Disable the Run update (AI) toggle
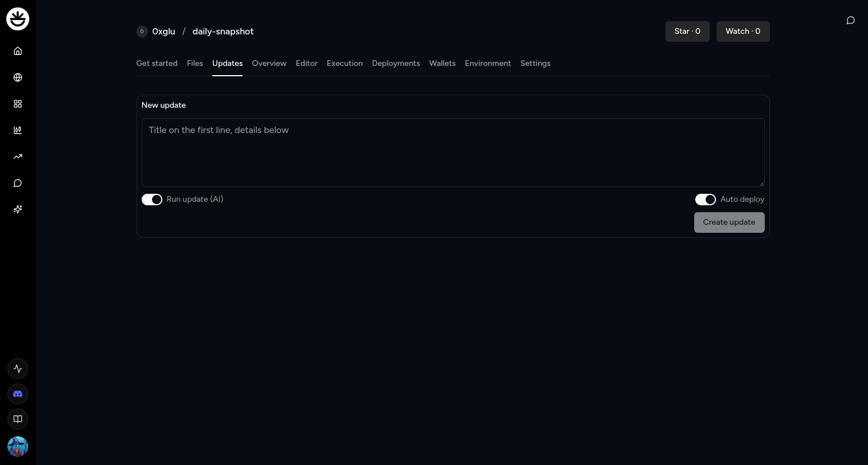Screen dimensions: 868x465 (152, 200)
